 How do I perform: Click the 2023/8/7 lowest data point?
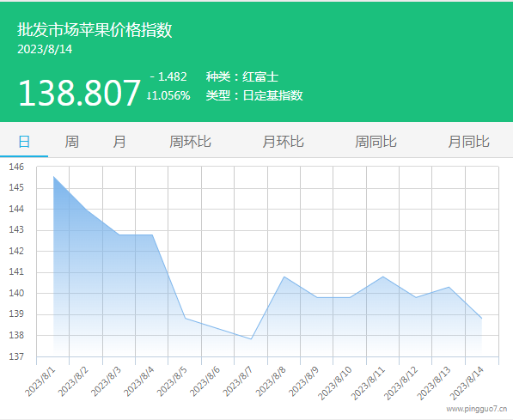[x=251, y=339]
